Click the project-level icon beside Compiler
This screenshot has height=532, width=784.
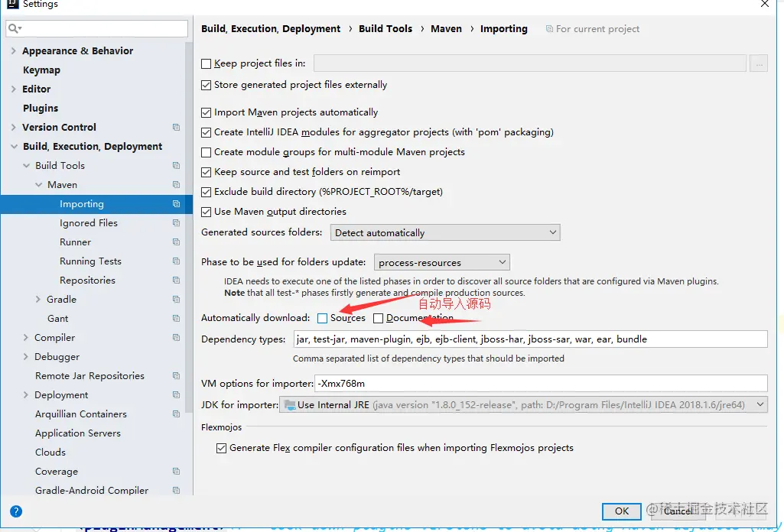click(176, 338)
